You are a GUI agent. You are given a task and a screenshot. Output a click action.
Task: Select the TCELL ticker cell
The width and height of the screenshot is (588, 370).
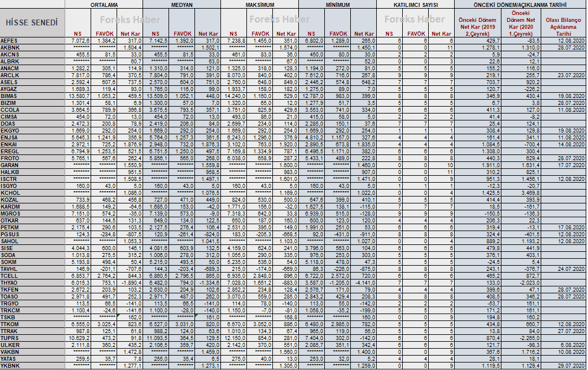pyautogui.click(x=32, y=276)
